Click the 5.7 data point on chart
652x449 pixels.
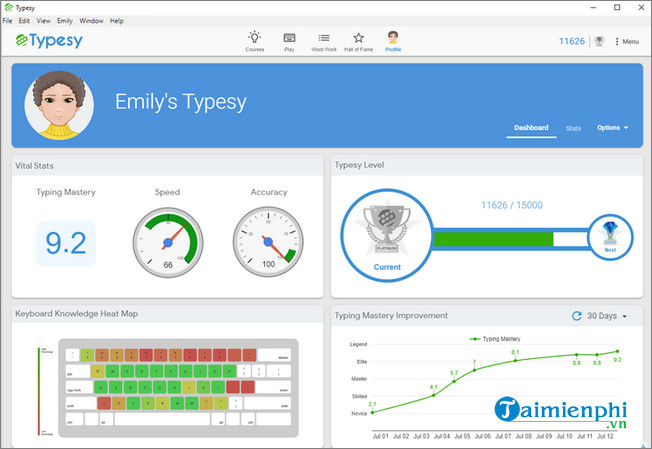454,381
